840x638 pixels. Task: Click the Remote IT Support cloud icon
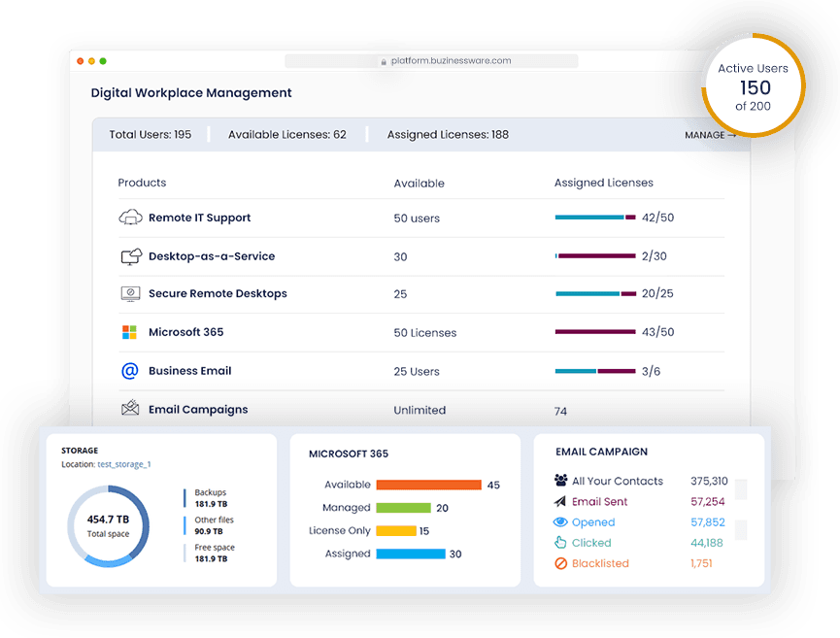[130, 218]
